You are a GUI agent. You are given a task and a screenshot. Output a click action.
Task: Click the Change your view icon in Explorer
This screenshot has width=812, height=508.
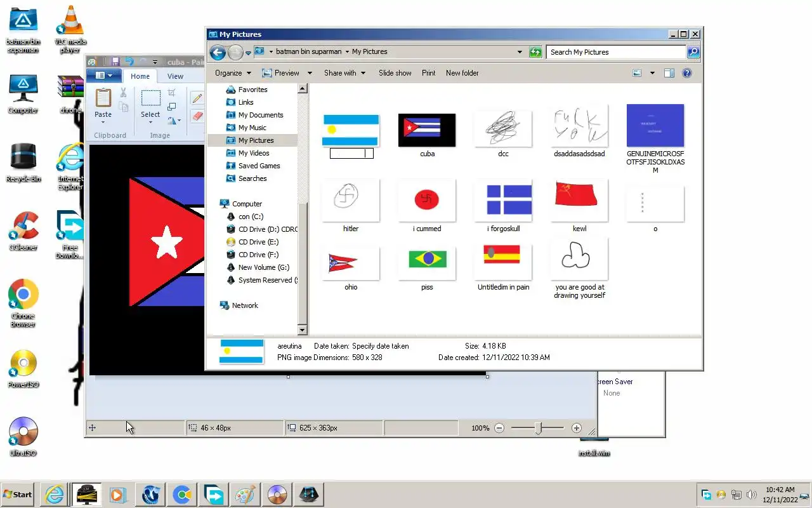click(637, 73)
